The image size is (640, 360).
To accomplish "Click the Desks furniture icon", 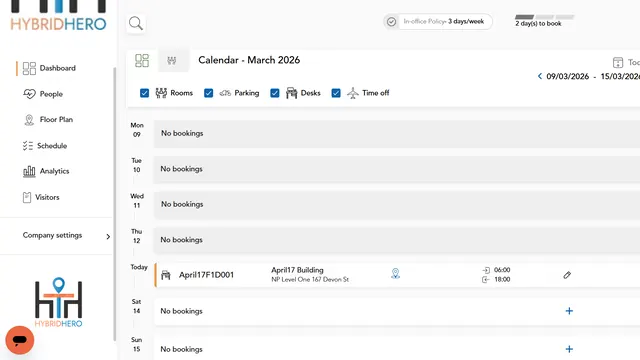I will click(291, 93).
